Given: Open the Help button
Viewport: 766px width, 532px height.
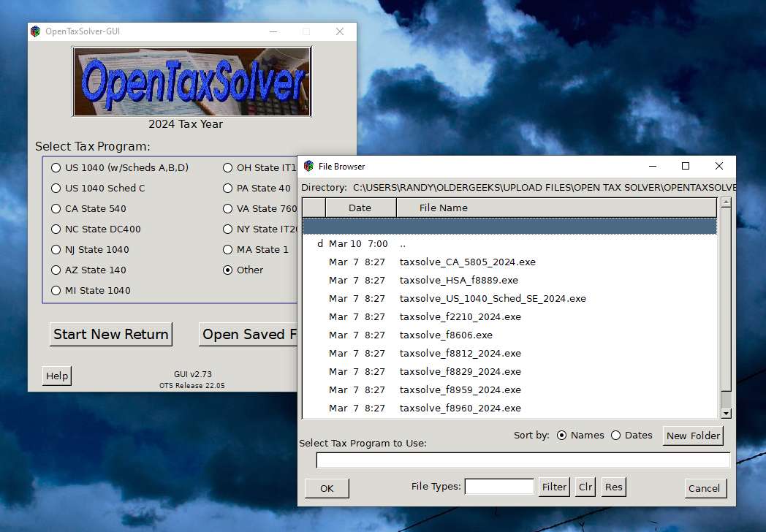Looking at the screenshot, I should (x=57, y=376).
